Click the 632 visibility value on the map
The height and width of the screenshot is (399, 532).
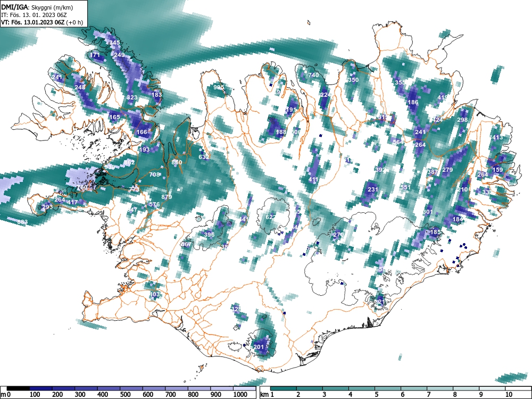204,157
